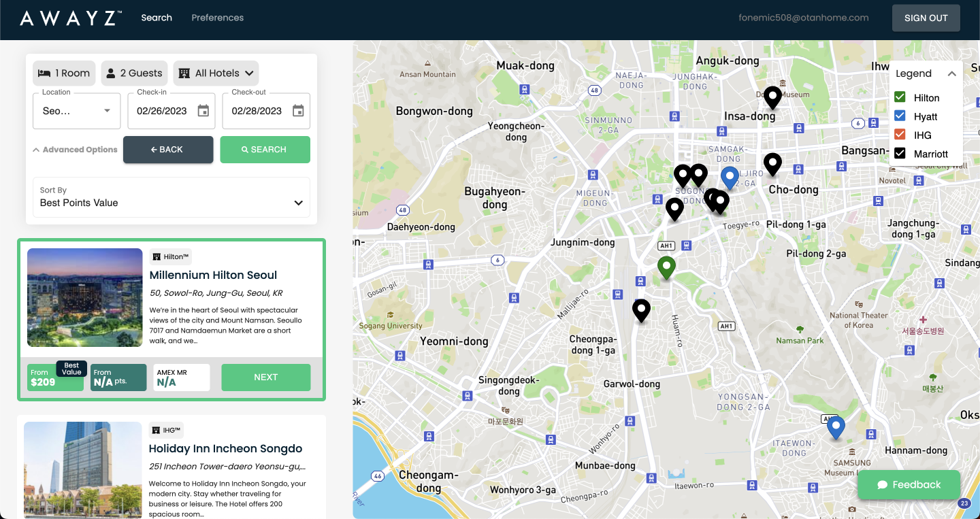Expand the Sort By dropdown

[x=171, y=197]
